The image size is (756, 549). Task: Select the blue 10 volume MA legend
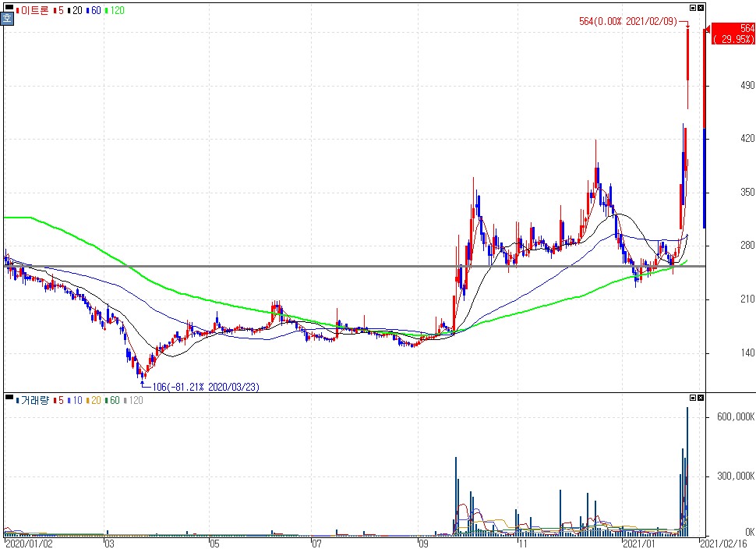(76, 400)
